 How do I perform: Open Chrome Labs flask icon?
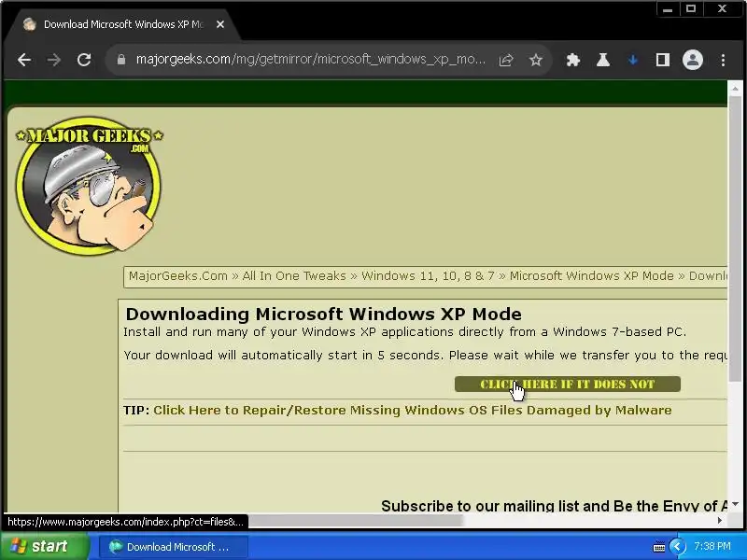(603, 60)
